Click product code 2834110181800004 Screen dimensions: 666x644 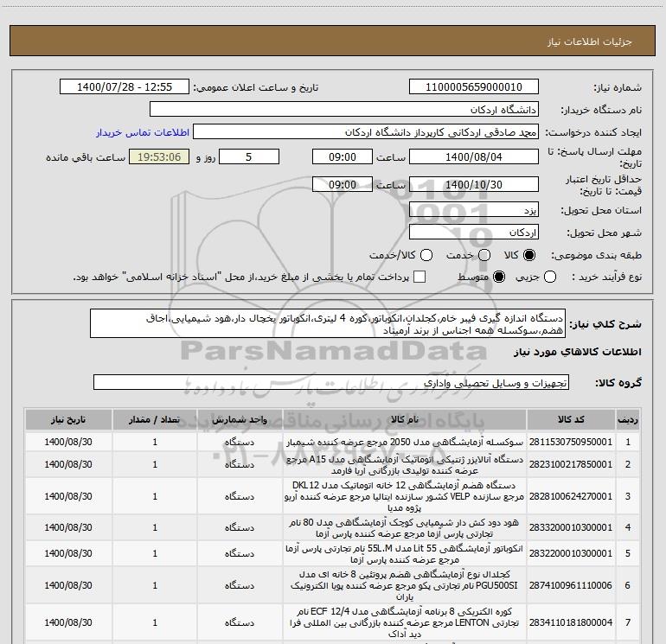pos(571,622)
